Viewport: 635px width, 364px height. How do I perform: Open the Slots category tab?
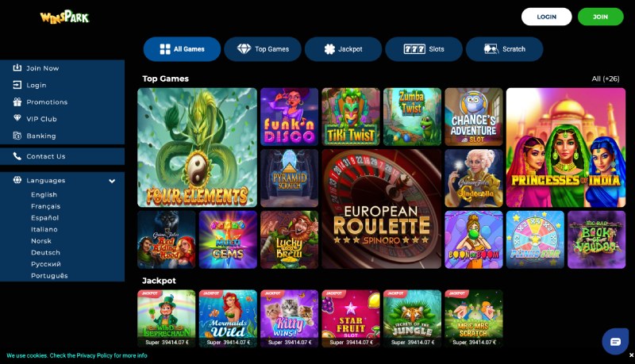[424, 49]
